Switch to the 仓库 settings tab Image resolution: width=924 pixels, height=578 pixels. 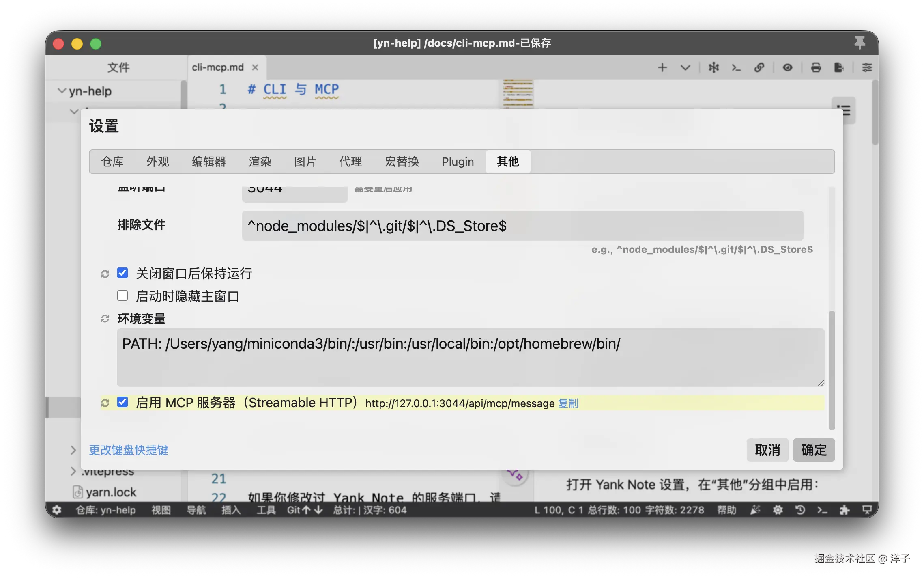pos(112,162)
